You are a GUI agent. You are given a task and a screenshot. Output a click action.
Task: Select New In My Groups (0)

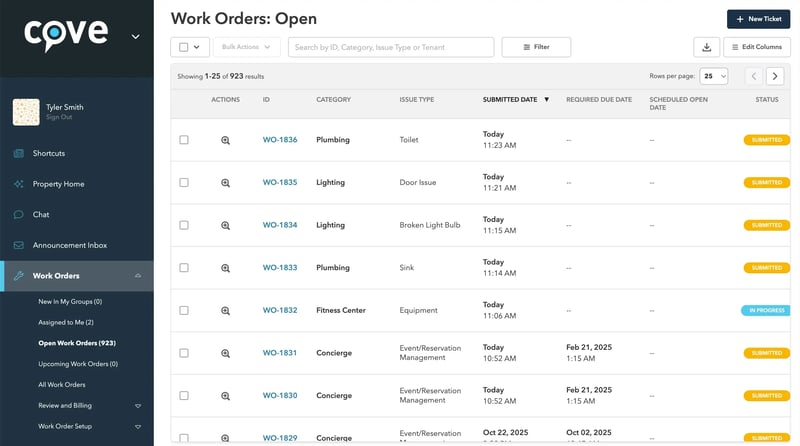(x=70, y=302)
